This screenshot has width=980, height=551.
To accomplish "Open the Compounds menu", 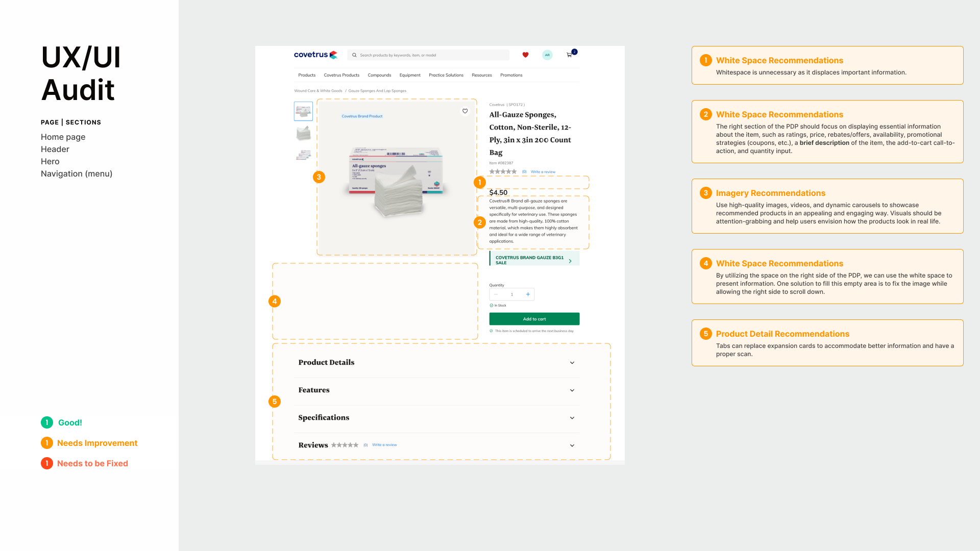I will pos(379,75).
